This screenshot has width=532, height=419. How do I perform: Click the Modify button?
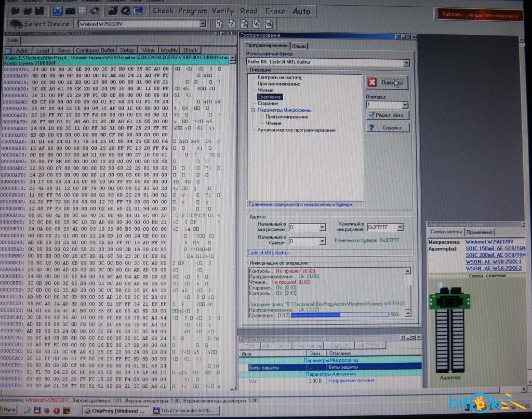coord(169,50)
